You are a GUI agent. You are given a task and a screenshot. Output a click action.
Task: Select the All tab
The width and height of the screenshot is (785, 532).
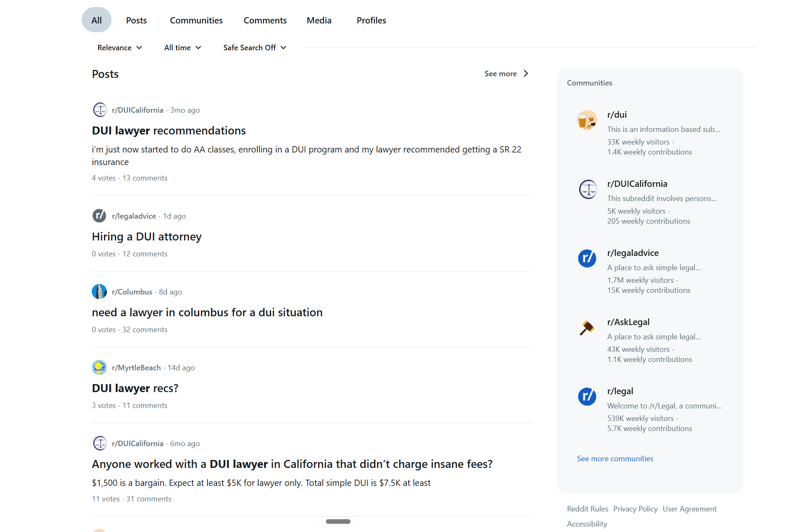pyautogui.click(x=96, y=20)
